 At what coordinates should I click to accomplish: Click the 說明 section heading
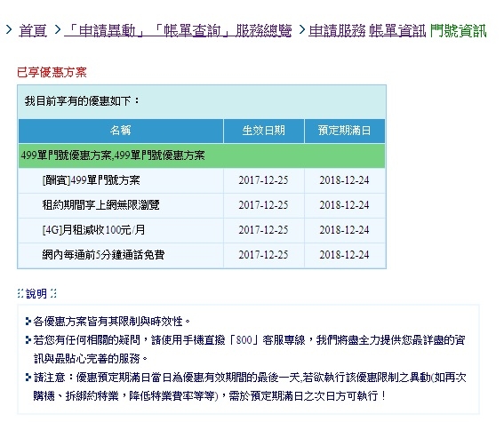tap(36, 293)
